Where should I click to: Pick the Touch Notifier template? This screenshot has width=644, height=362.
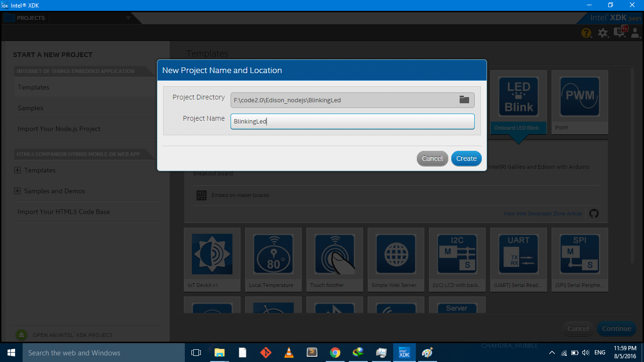(x=334, y=260)
